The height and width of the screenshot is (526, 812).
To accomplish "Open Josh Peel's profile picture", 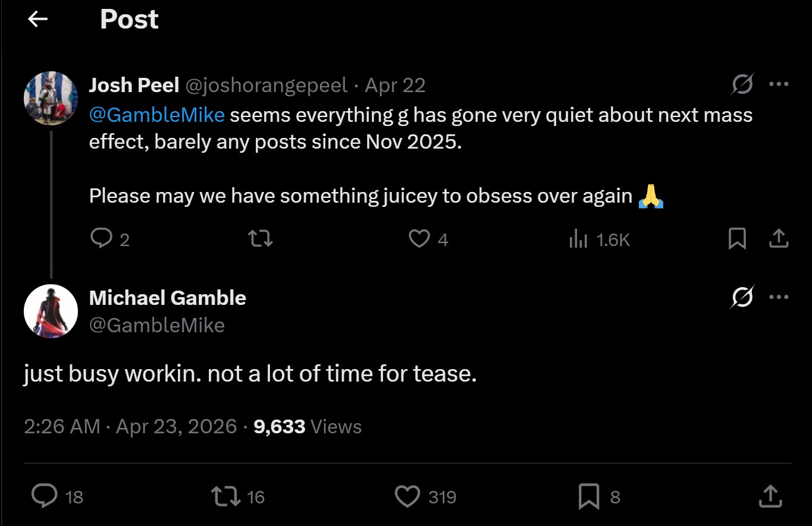I will (51, 99).
